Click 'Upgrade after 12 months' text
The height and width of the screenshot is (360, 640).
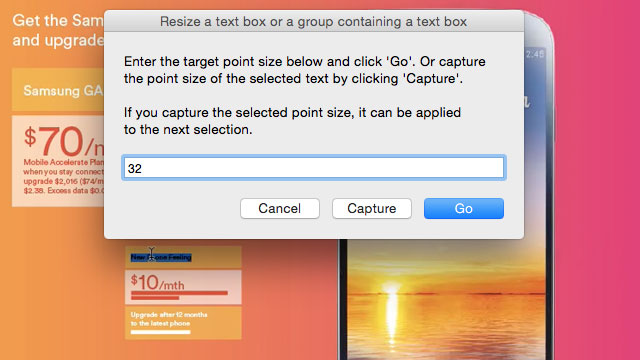[169, 315]
